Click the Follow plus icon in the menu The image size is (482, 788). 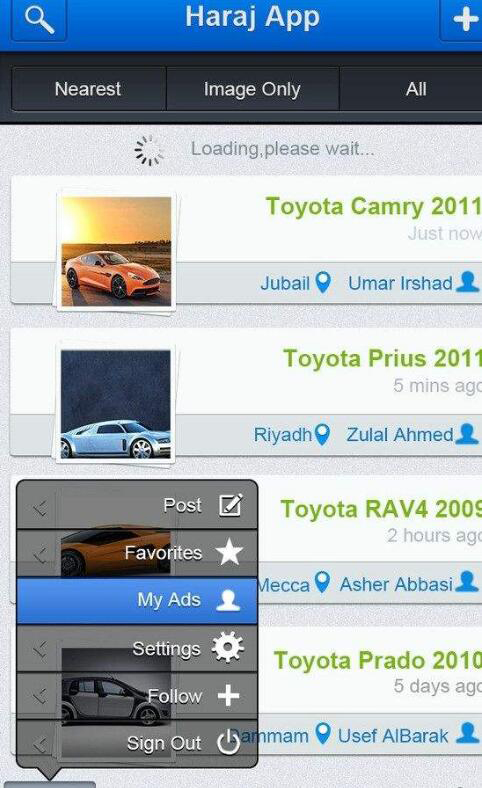[229, 696]
